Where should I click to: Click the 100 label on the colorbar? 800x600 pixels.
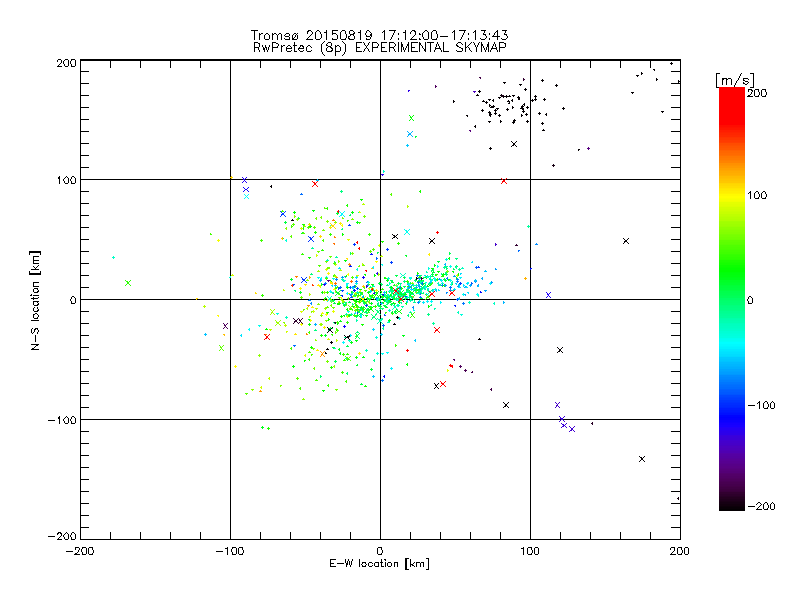click(x=757, y=195)
